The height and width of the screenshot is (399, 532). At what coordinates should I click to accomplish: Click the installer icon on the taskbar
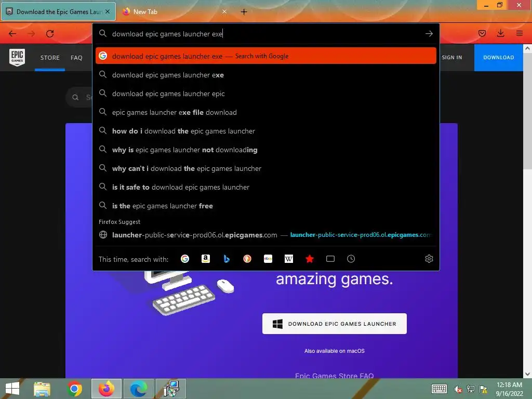click(171, 389)
